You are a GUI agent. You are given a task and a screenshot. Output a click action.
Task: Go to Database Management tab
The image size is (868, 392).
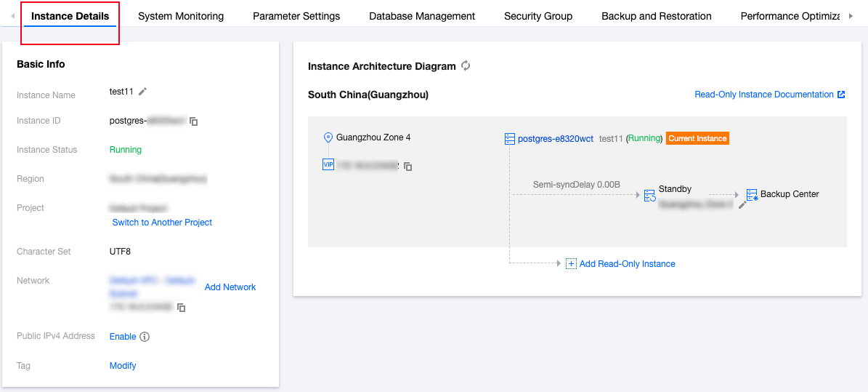click(422, 16)
